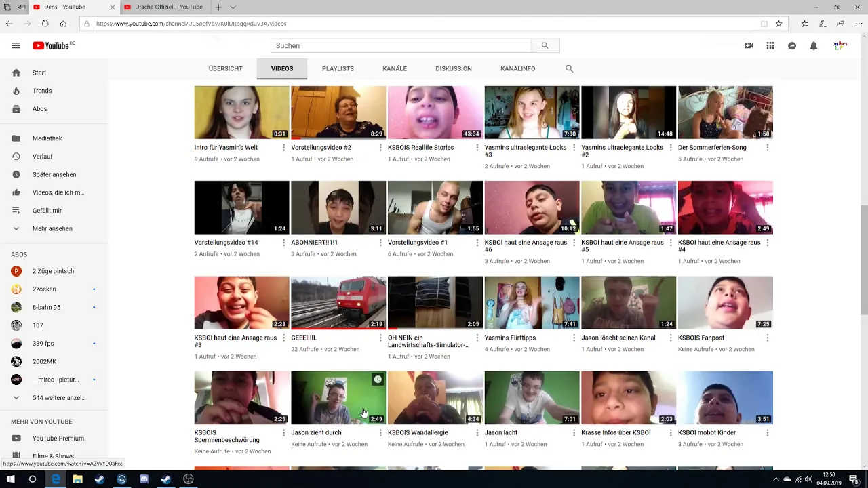The width and height of the screenshot is (868, 488).
Task: Open the YouTube hamburger guide menu
Action: click(x=16, y=45)
